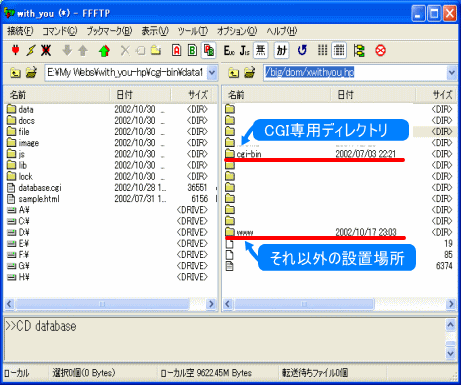Sort remote list by 日付 header
Viewport: 461px width, 385px height.
pyautogui.click(x=373, y=95)
